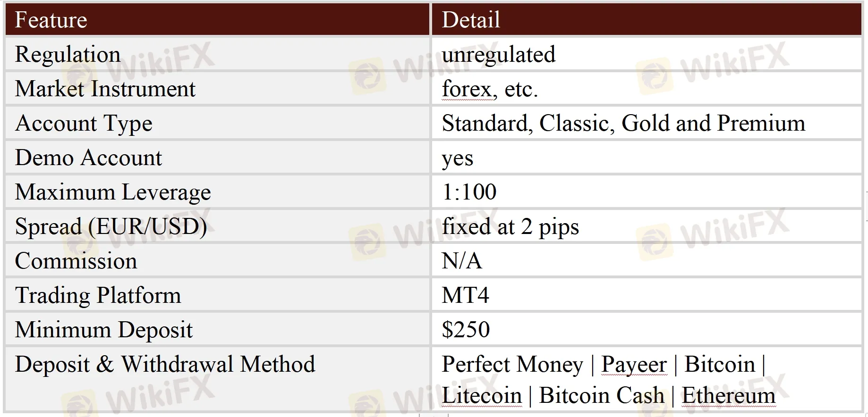The width and height of the screenshot is (868, 417).
Task: Click 'Standard, Classic, Gold and Premium' text
Action: tap(623, 123)
